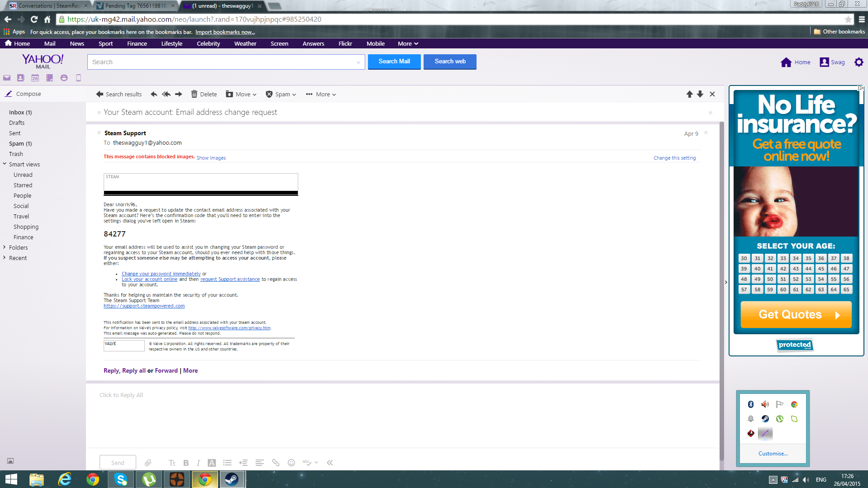Click text alignment icon in reply editor
The height and width of the screenshot is (488, 868).
[x=259, y=463]
